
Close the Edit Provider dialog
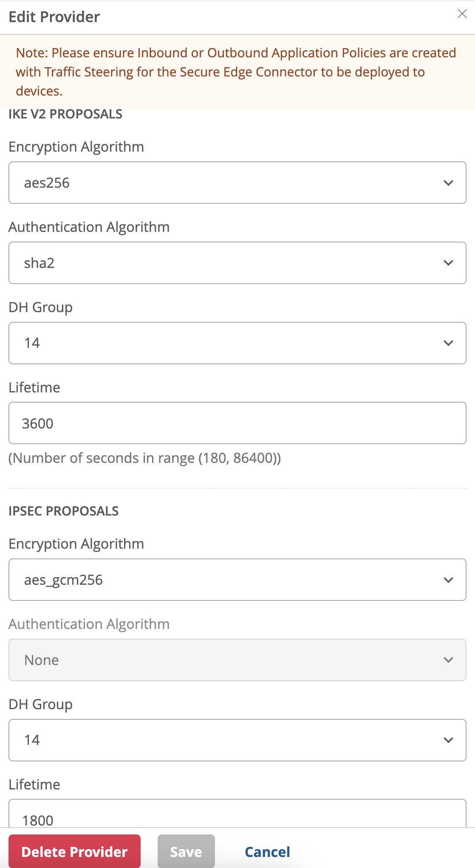tap(462, 14)
